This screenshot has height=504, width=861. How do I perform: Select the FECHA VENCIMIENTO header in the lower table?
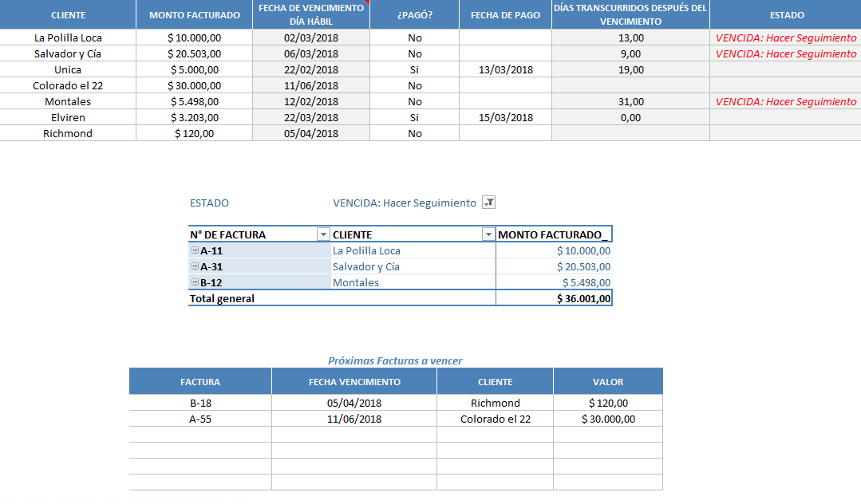354,380
